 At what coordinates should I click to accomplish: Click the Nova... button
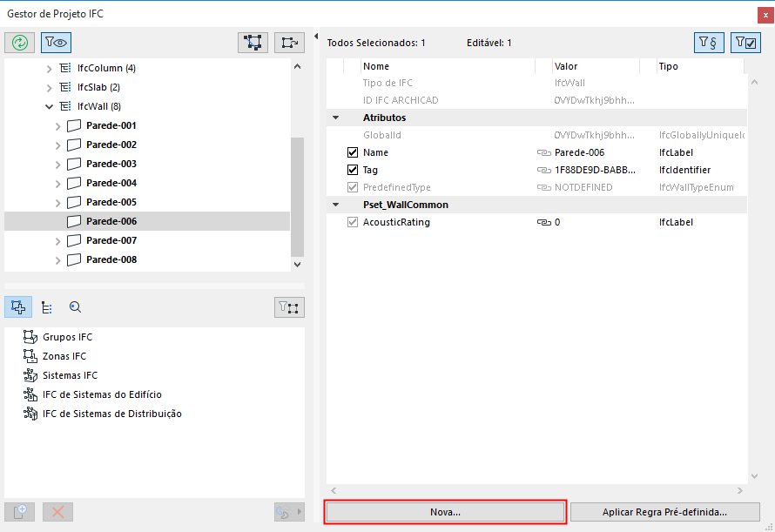coord(445,512)
